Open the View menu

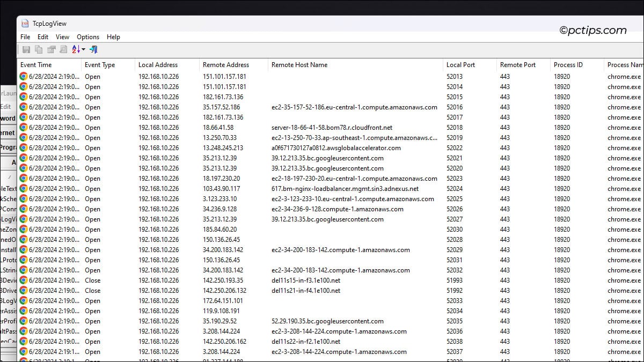(x=62, y=37)
